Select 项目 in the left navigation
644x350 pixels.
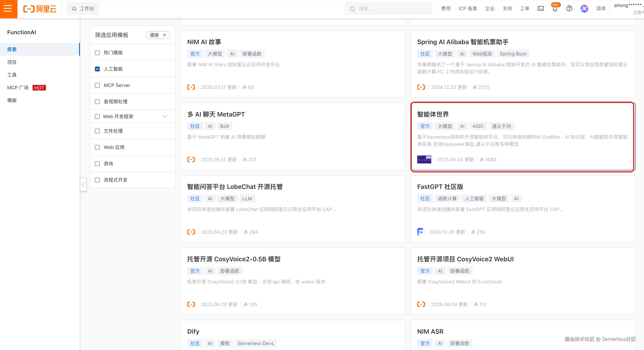click(12, 62)
